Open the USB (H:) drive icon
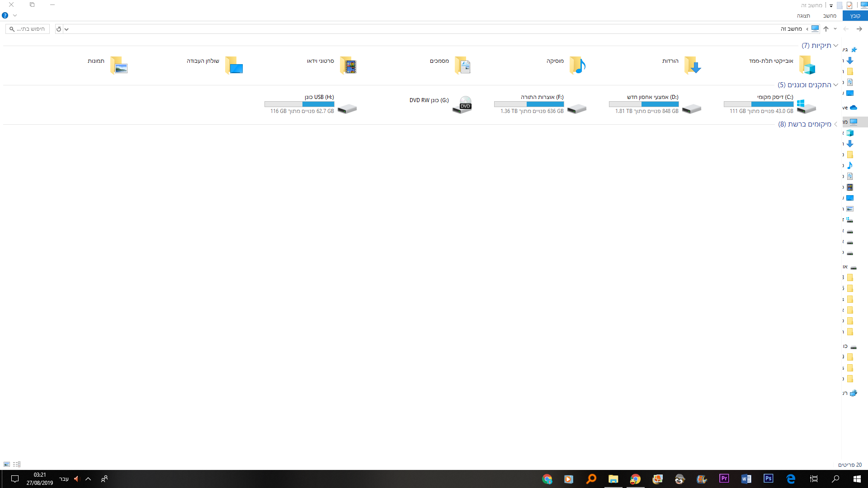The height and width of the screenshot is (488, 868). point(347,109)
